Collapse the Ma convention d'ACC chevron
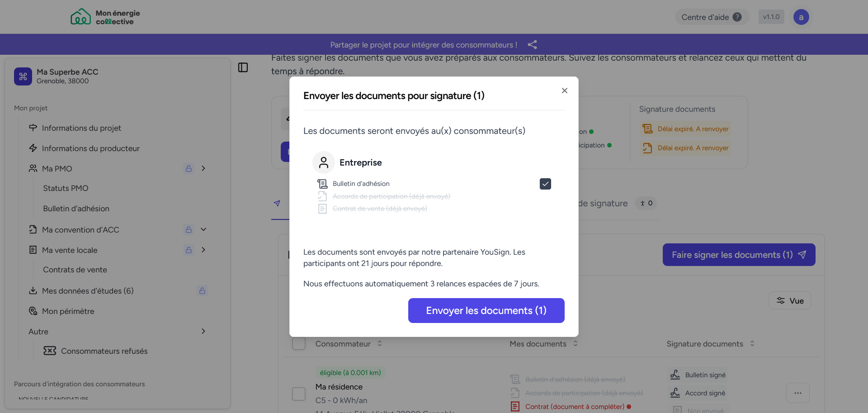Screen dimensions: 868x413 pos(203,229)
